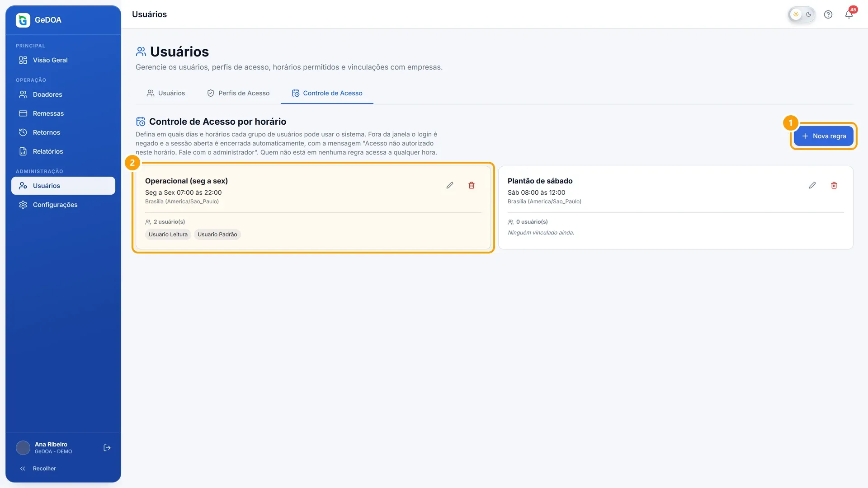Select the Controle de Acesso tab
Image resolution: width=868 pixels, height=488 pixels.
[327, 93]
